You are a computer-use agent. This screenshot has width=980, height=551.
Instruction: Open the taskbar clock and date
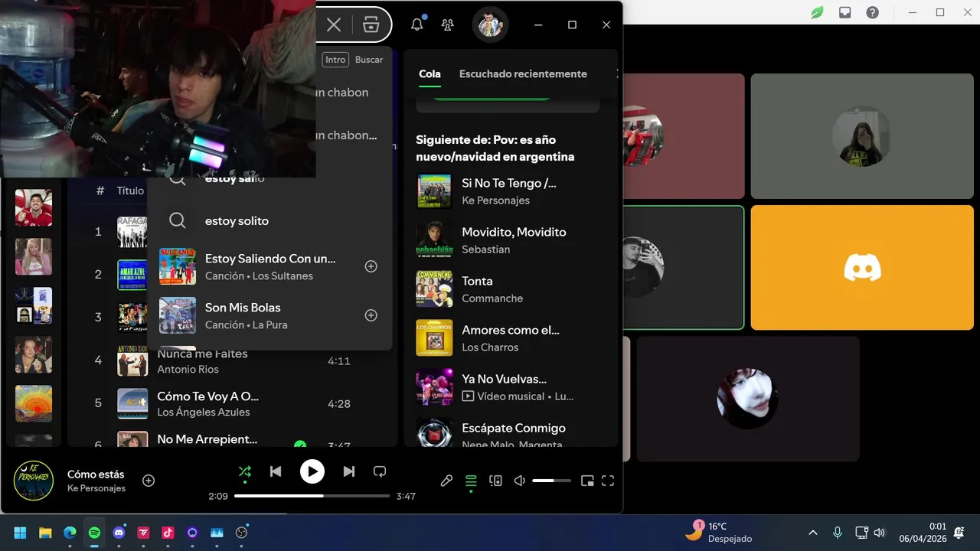coord(923,533)
